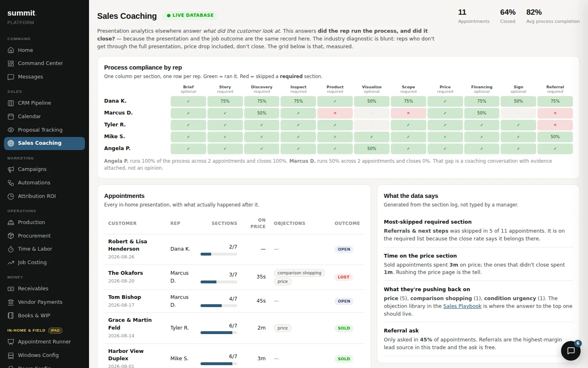Click the Procurement box icon

(x=11, y=236)
